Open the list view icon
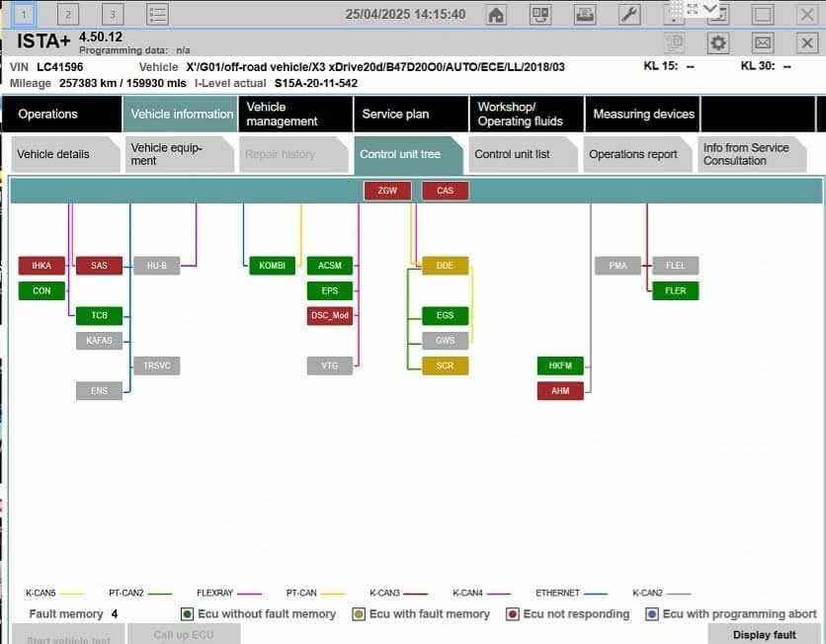The height and width of the screenshot is (644, 826). pyautogui.click(x=157, y=14)
